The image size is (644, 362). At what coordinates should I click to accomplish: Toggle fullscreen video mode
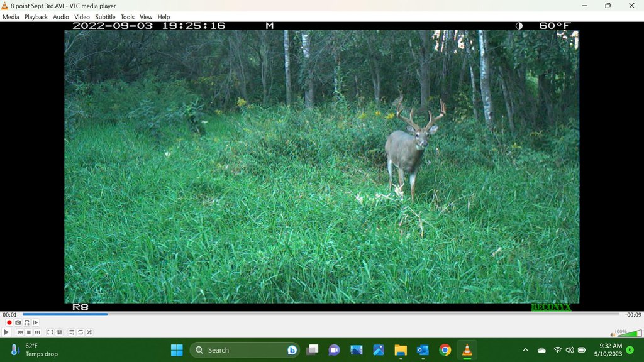[x=50, y=332]
